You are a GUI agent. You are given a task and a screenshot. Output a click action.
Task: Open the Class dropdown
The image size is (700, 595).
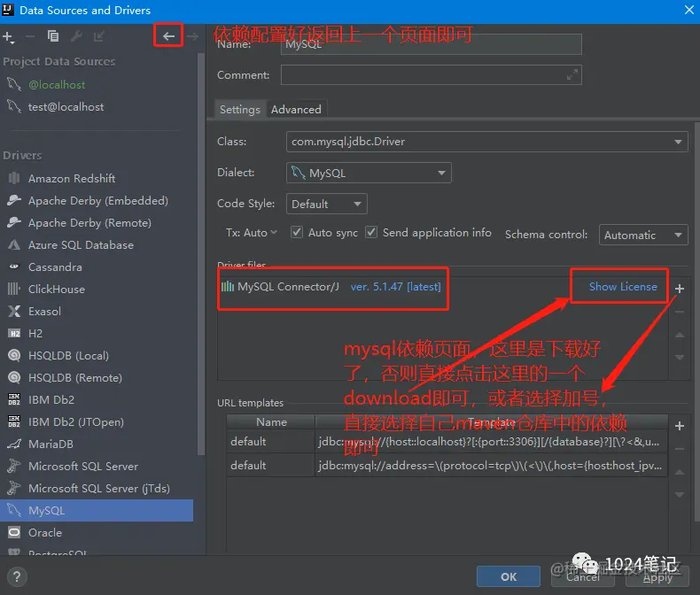click(x=486, y=142)
